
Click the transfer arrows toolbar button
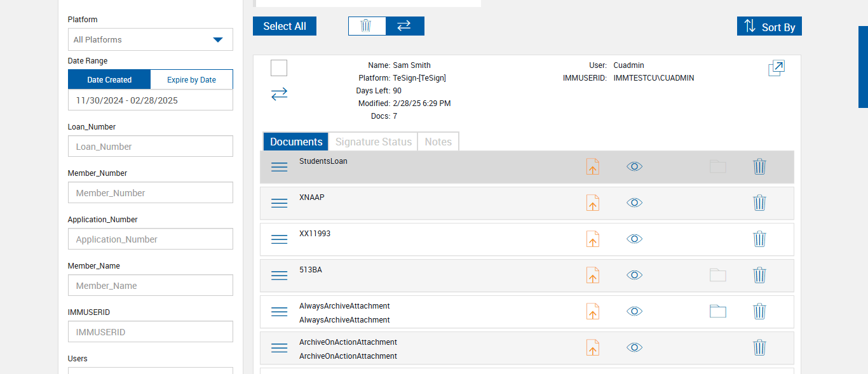(404, 26)
